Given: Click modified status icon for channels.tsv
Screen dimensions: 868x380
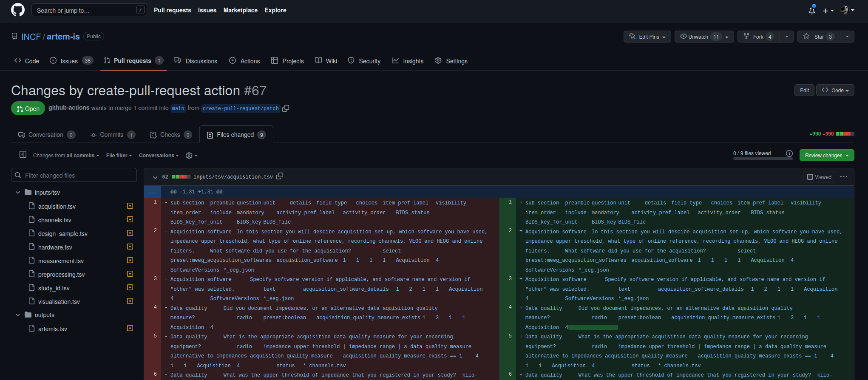Looking at the screenshot, I should [x=130, y=219].
